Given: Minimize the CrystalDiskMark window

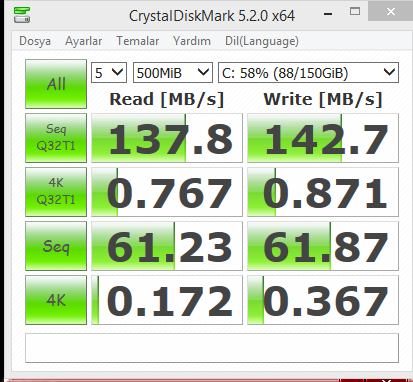Looking at the screenshot, I should pos(328,13).
